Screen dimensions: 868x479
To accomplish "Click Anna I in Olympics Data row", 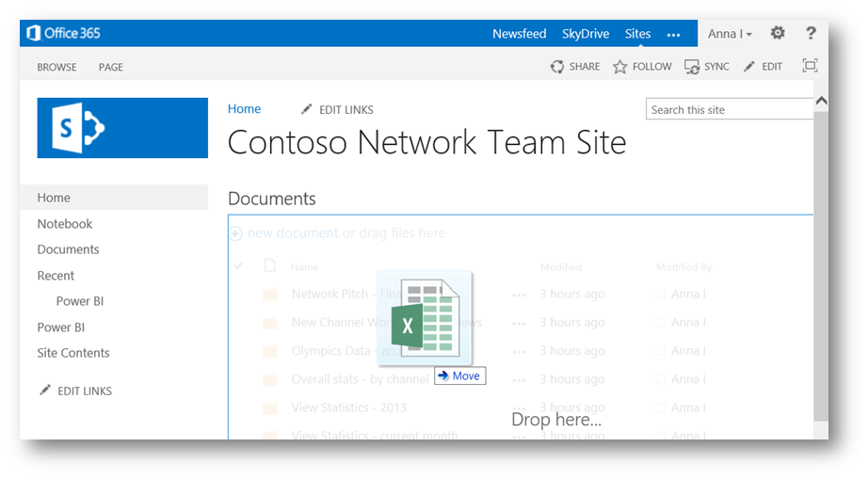I will (688, 351).
